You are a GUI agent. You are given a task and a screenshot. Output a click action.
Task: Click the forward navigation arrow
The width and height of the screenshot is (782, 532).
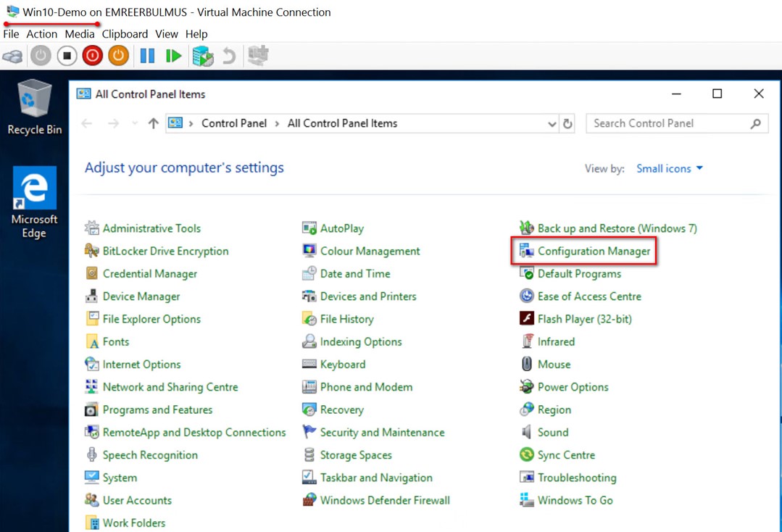point(113,123)
